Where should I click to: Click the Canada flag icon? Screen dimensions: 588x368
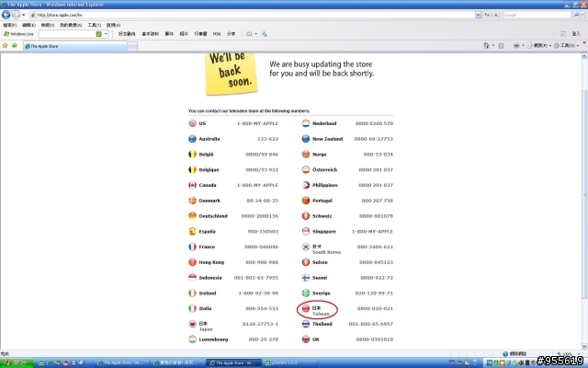click(192, 185)
